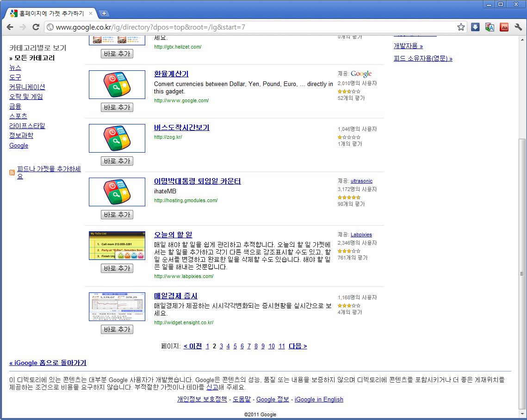Click the scrollbar down arrow
The image size is (527, 420).
522,414
